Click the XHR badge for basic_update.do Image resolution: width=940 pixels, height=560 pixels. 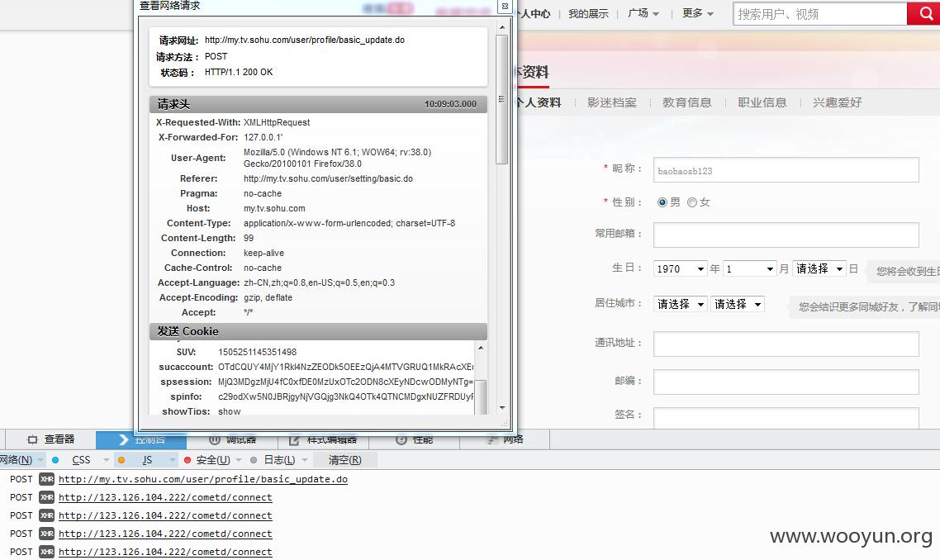tap(47, 479)
